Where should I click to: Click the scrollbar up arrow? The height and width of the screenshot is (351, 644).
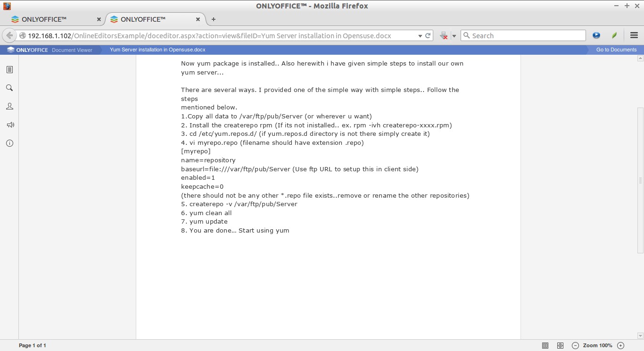point(640,58)
